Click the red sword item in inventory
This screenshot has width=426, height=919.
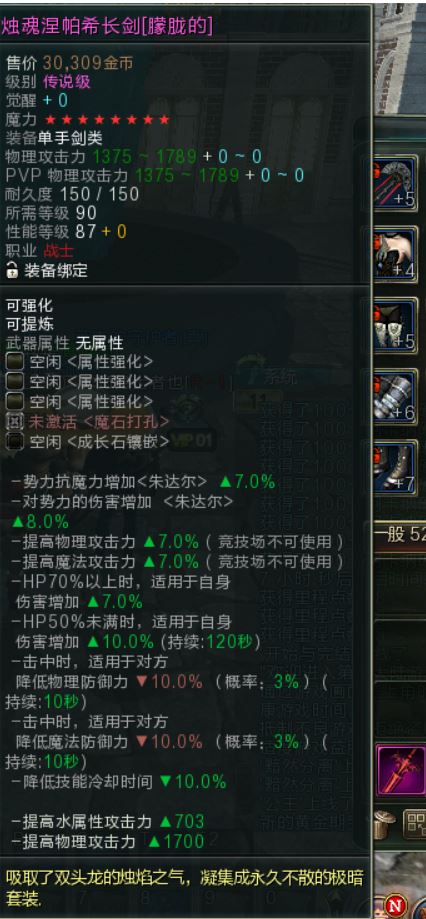(x=403, y=769)
